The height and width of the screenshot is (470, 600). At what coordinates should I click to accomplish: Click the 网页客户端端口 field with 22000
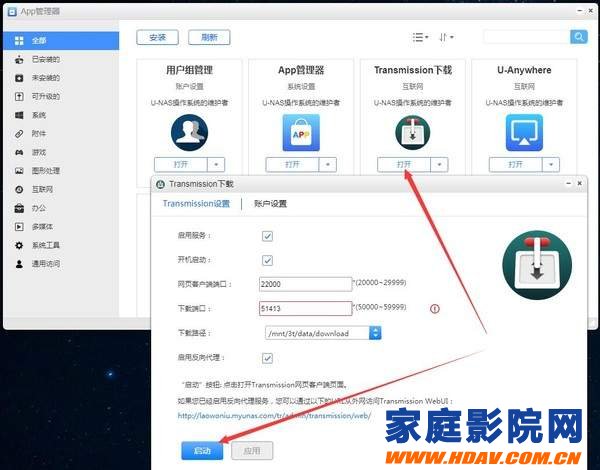pos(305,284)
